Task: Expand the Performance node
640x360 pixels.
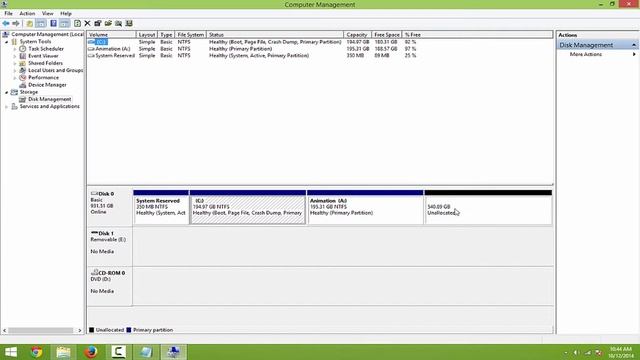Action: (15, 78)
